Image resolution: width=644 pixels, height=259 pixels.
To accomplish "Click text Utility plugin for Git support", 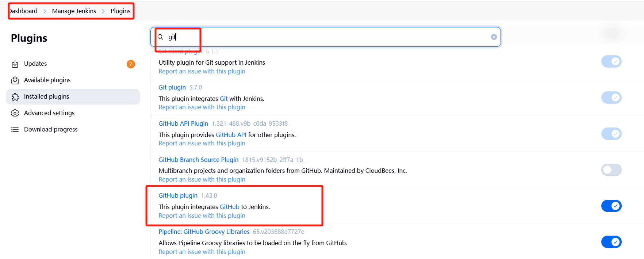I will pyautogui.click(x=212, y=62).
